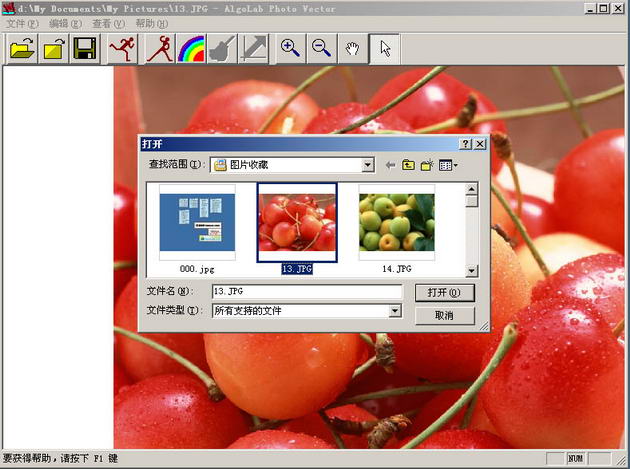Select the 13.JPG cherries thumbnail

(x=297, y=222)
